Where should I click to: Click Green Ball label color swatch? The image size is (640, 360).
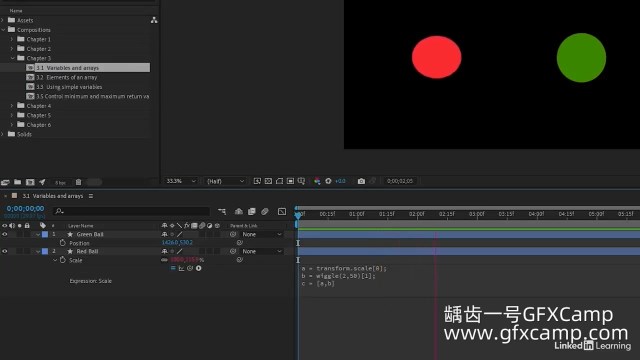coord(45,234)
